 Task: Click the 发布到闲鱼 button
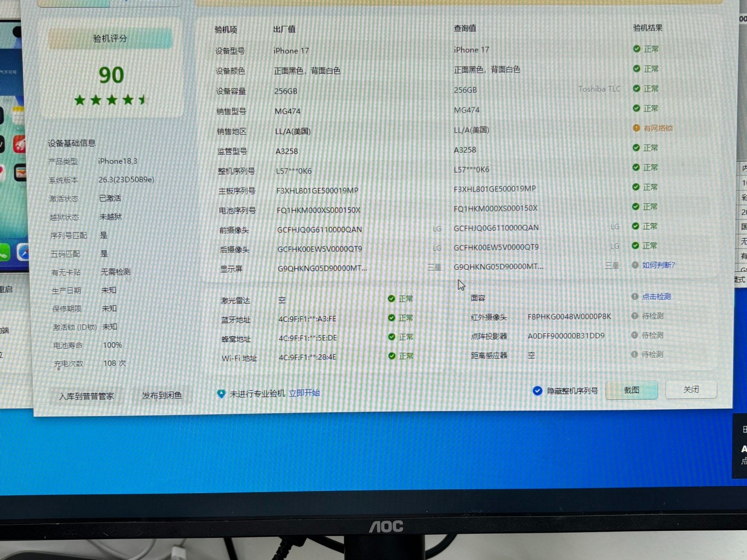point(162,395)
